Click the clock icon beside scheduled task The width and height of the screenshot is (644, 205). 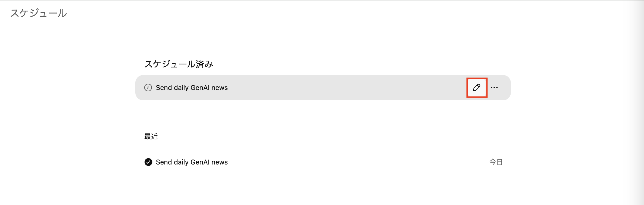pos(148,88)
